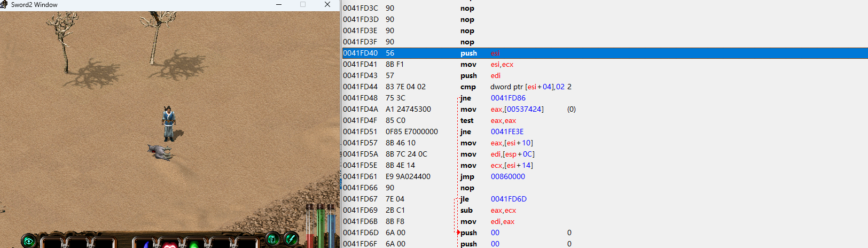The width and height of the screenshot is (868, 248).
Task: Click operand 'ecx,[esi+14]'
Action: pos(512,165)
